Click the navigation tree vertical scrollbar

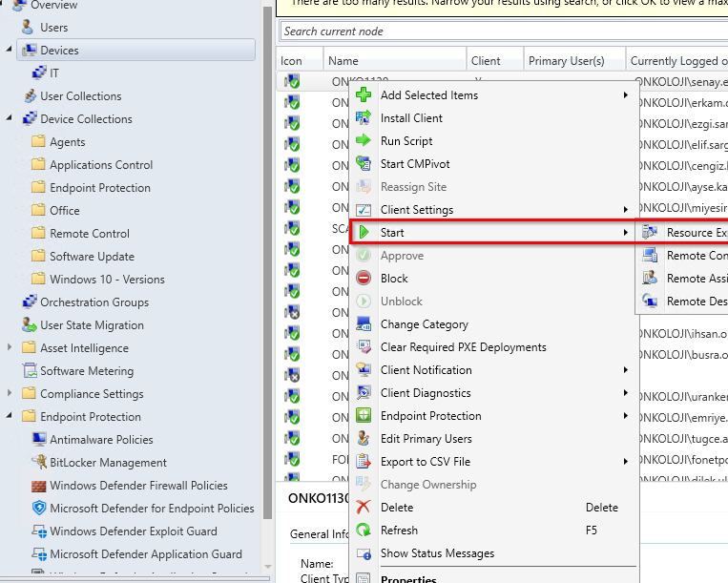click(x=267, y=262)
